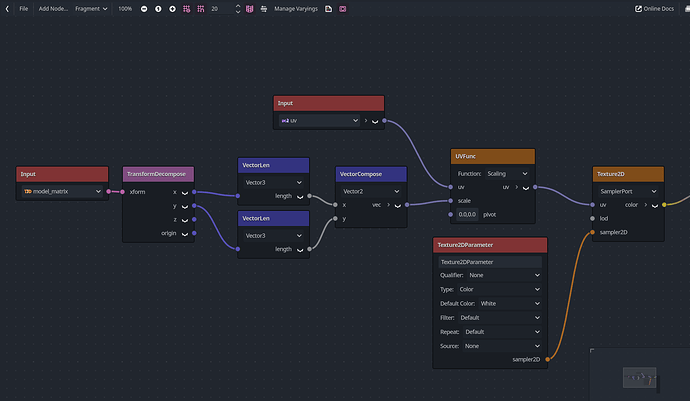Click the Texture2DParameter name field
Viewport: 690px width, 401px height.
pyautogui.click(x=489, y=261)
